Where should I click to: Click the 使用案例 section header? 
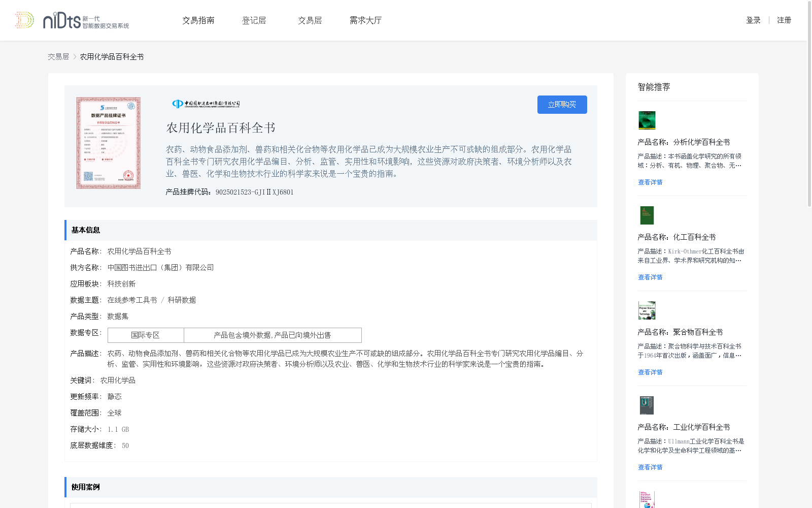point(331,487)
